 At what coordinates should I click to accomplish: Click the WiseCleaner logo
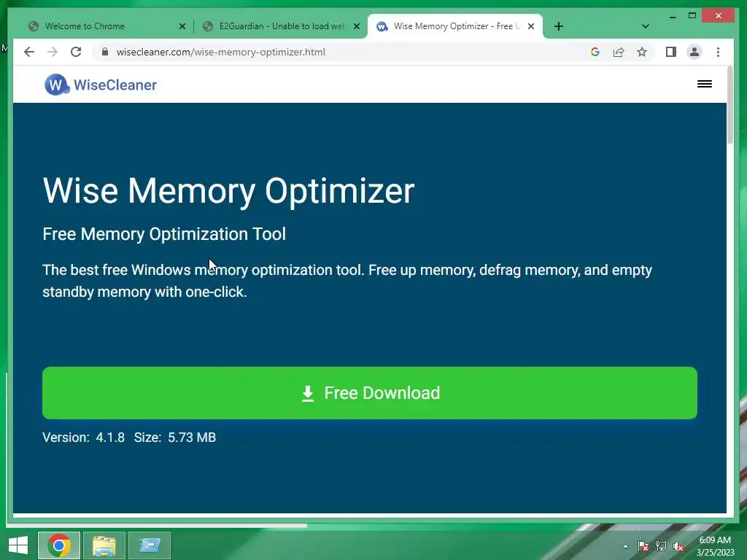tap(101, 85)
